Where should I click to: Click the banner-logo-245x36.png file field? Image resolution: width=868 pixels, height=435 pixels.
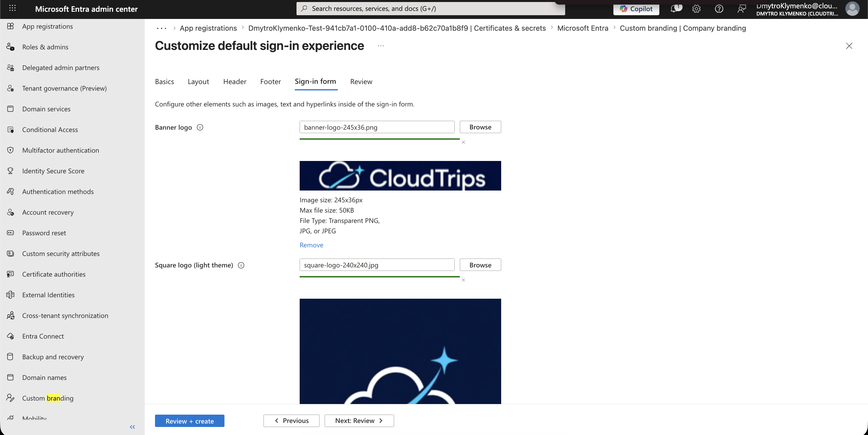click(x=377, y=127)
